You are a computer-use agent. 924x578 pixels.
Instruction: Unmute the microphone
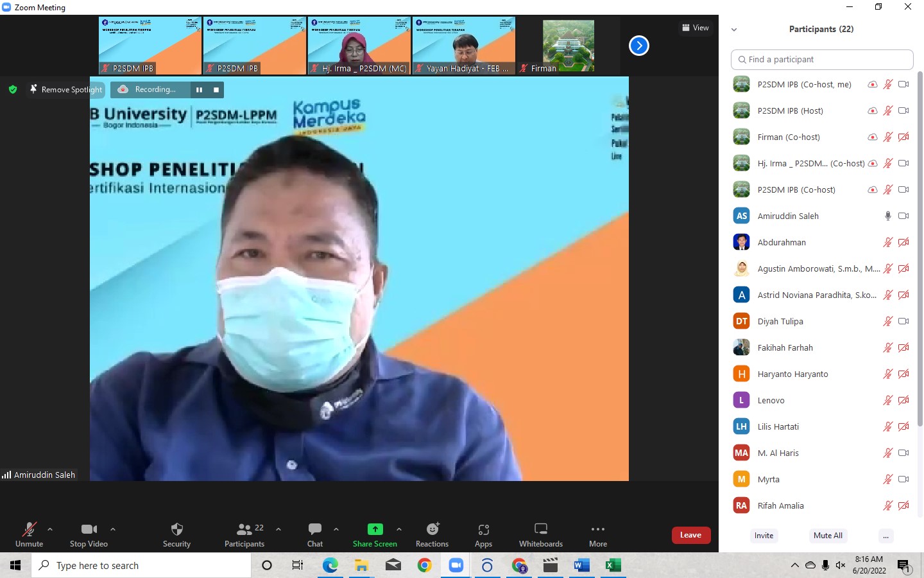pyautogui.click(x=30, y=534)
